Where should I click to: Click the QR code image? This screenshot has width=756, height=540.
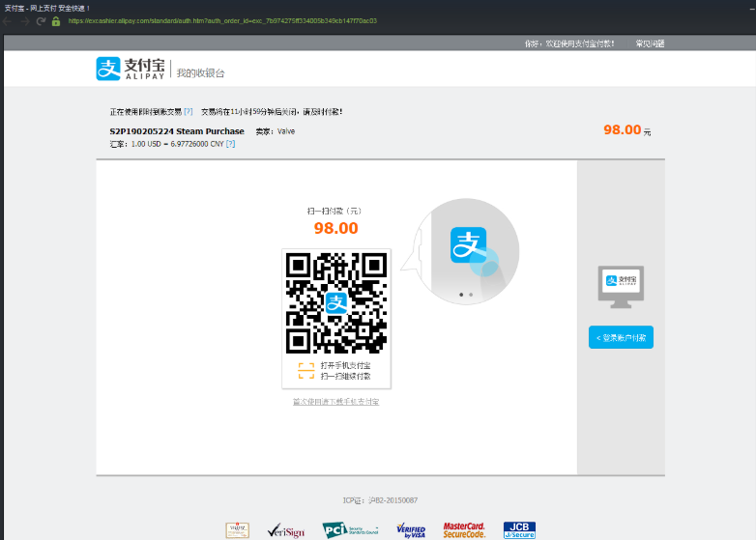coord(335,302)
